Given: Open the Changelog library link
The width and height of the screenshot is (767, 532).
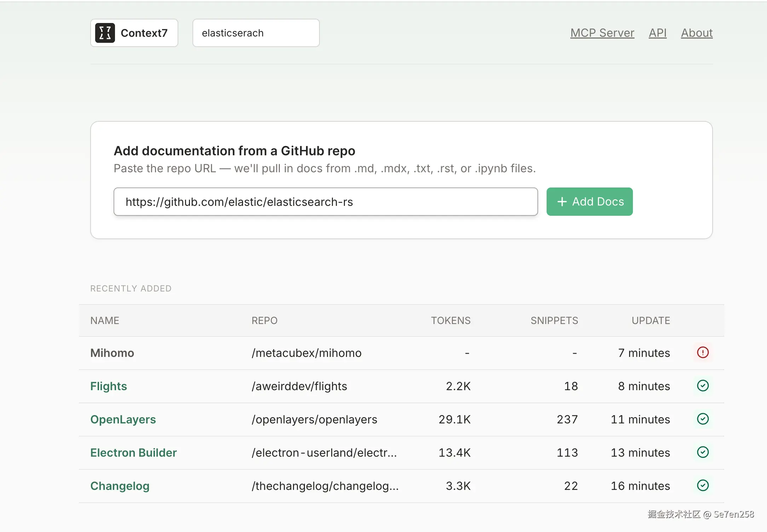Looking at the screenshot, I should pos(120,486).
